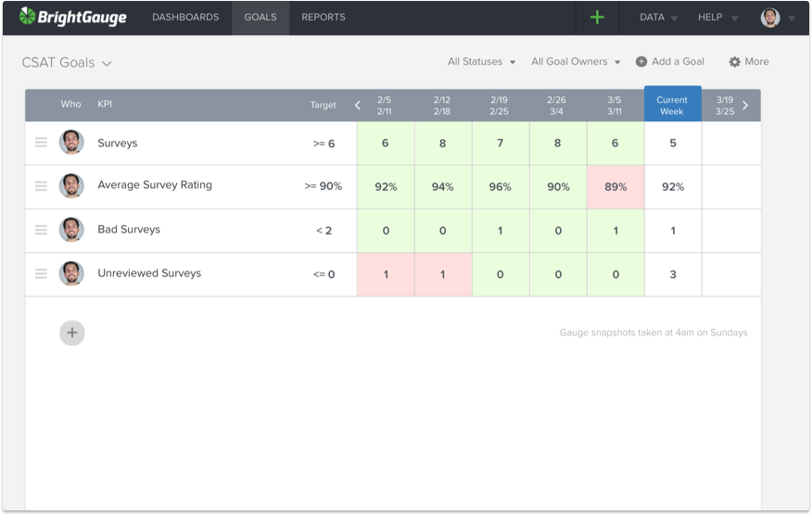The width and height of the screenshot is (812, 515).
Task: Open the All Goal Owners filter dropdown
Action: [576, 62]
